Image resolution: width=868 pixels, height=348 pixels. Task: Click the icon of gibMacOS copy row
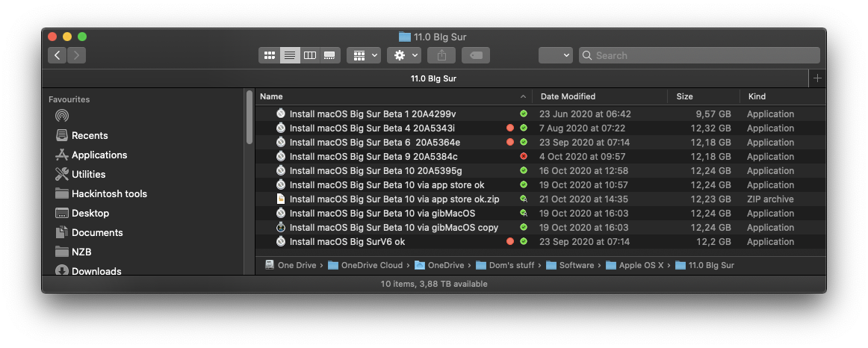pos(281,227)
